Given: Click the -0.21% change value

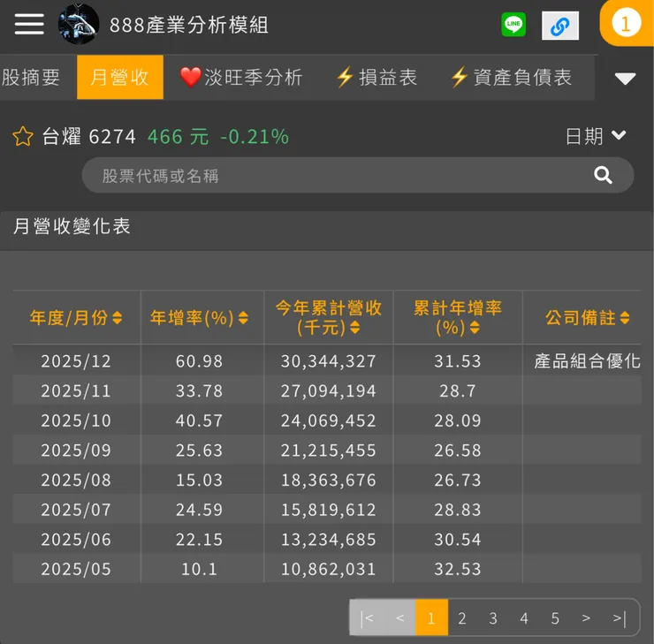Looking at the screenshot, I should 255,137.
